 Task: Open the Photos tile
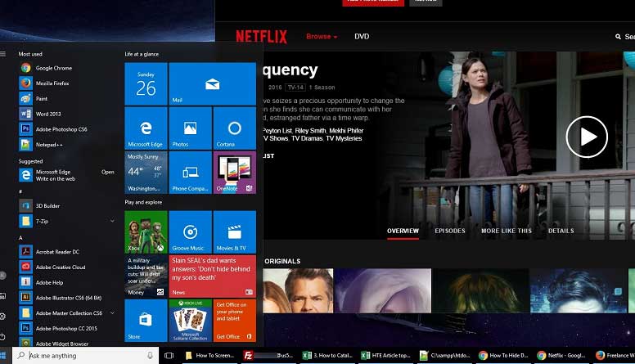click(191, 128)
